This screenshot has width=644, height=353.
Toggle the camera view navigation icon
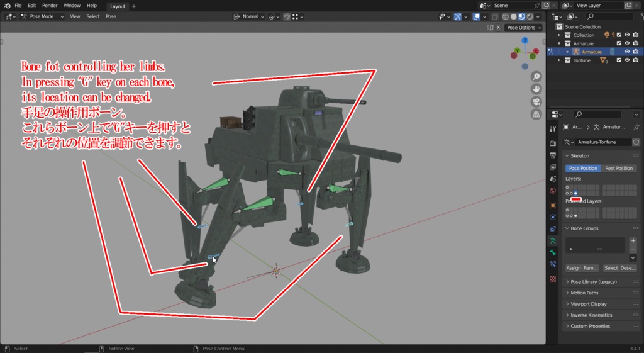point(536,102)
